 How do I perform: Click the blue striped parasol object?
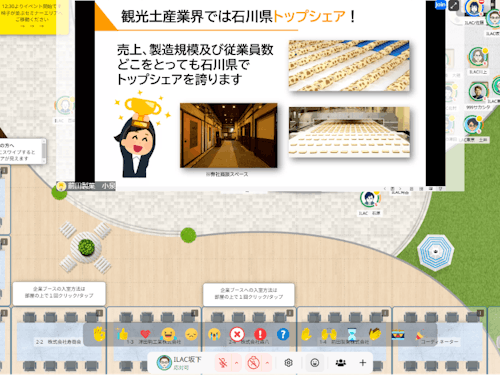coord(435,252)
